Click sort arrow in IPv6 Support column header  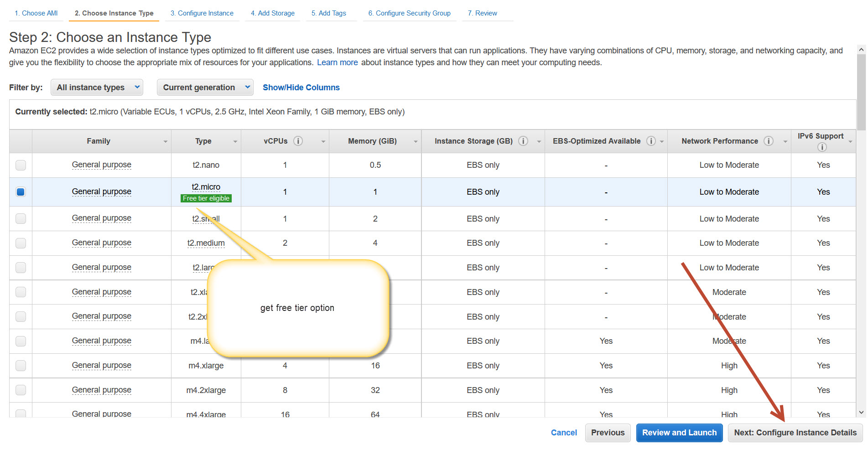click(x=850, y=142)
